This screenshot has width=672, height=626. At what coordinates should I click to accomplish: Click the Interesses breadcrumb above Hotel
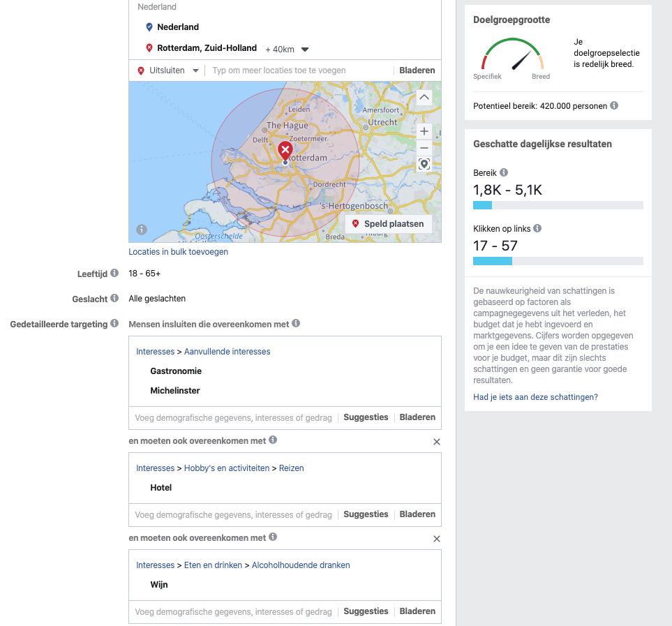(x=155, y=468)
